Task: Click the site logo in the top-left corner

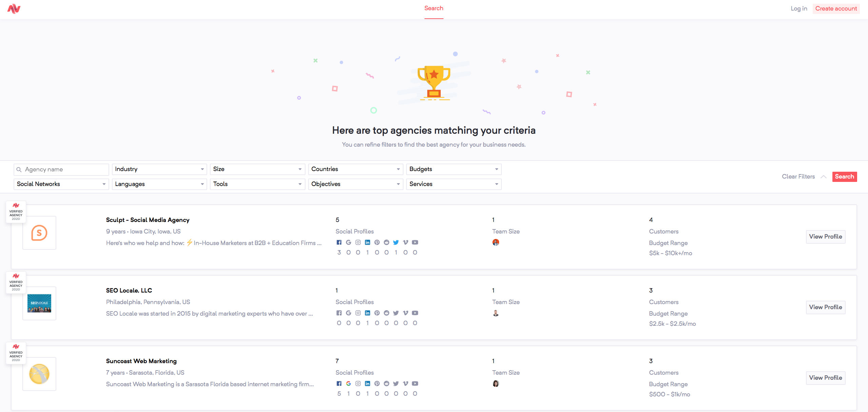Action: (14, 8)
